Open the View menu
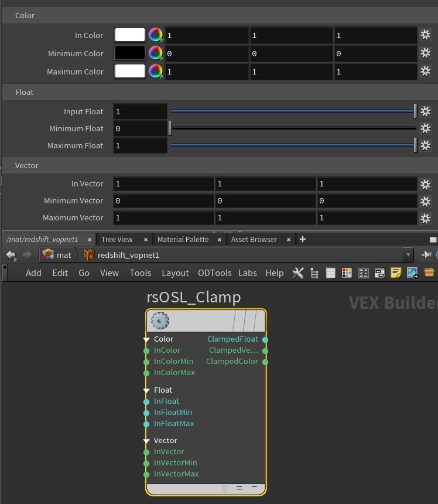This screenshot has width=438, height=504. [109, 273]
